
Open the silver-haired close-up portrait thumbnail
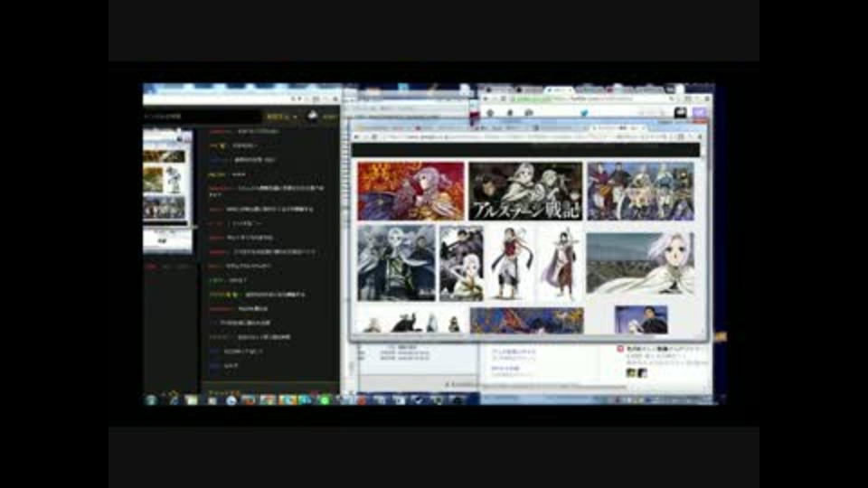click(x=640, y=263)
